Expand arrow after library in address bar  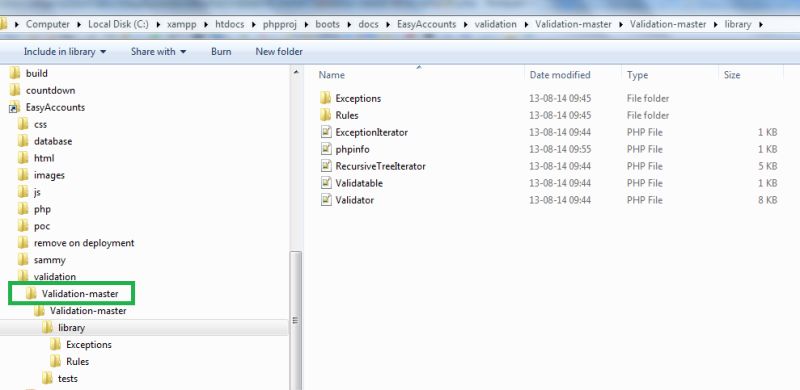(x=761, y=25)
